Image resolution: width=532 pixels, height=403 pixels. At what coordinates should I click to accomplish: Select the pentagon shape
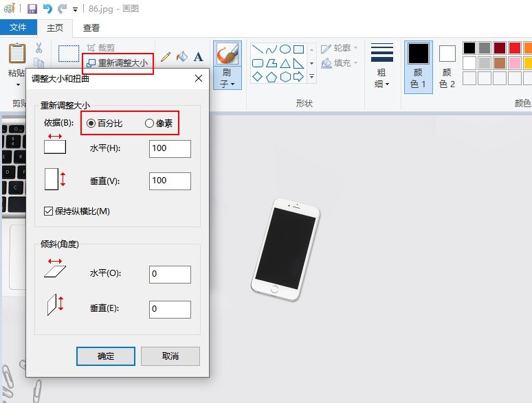click(x=271, y=78)
